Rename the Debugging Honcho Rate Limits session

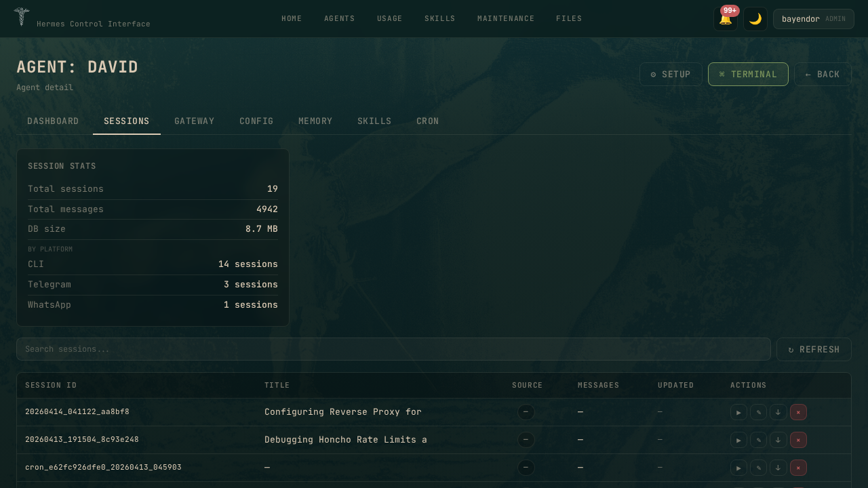758,440
